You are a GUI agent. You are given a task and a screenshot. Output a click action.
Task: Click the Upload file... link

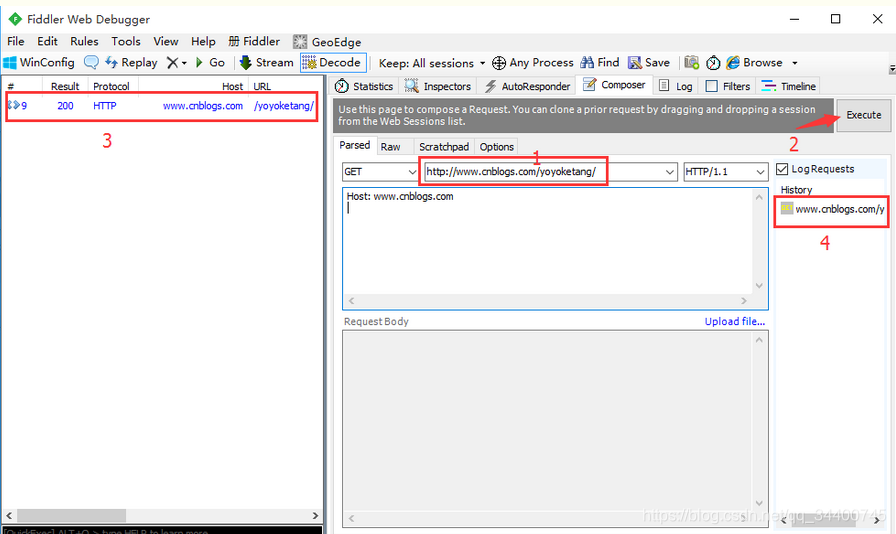click(x=734, y=321)
